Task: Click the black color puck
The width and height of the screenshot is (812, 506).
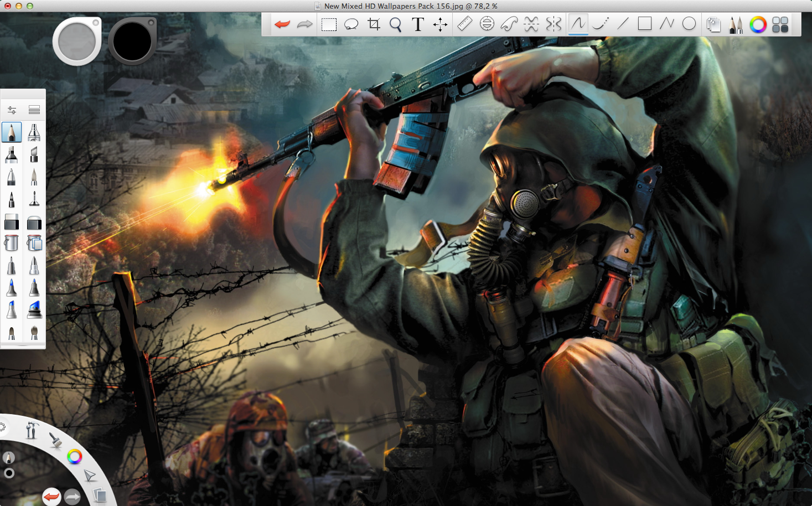Action: (x=132, y=41)
